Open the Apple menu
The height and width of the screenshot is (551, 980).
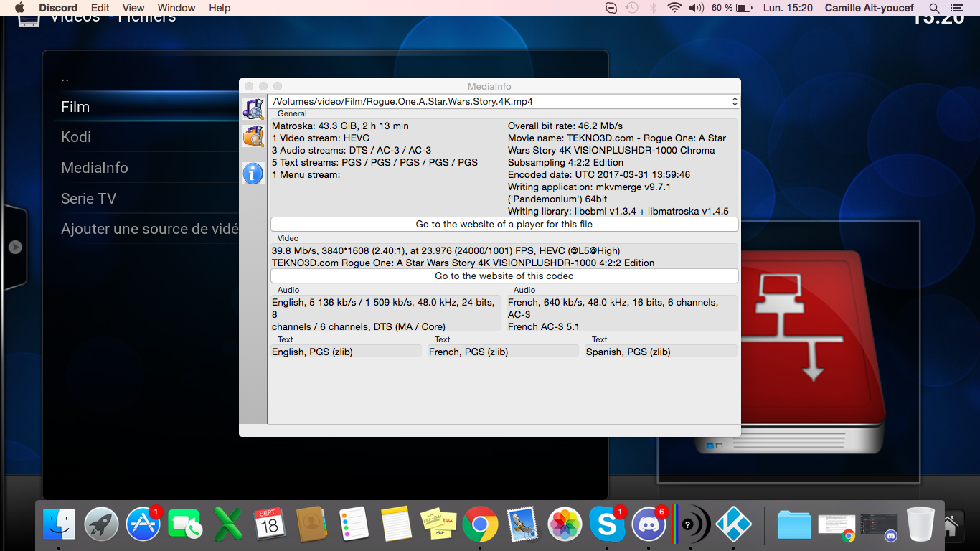point(20,8)
